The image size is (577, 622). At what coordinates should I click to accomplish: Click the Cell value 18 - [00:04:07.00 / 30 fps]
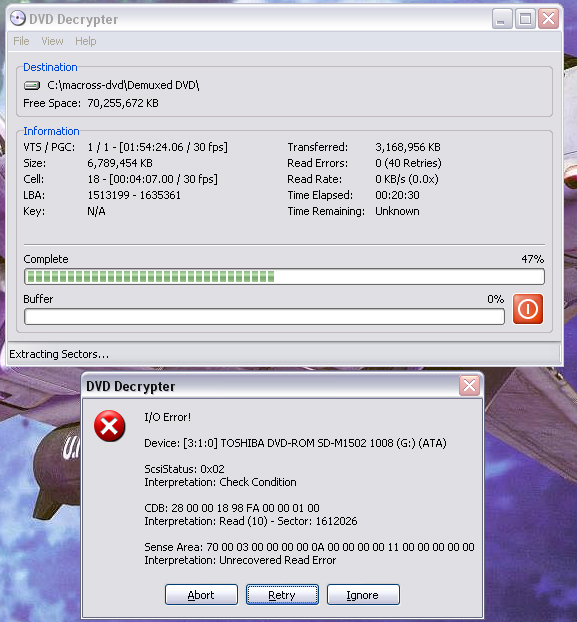click(x=152, y=179)
